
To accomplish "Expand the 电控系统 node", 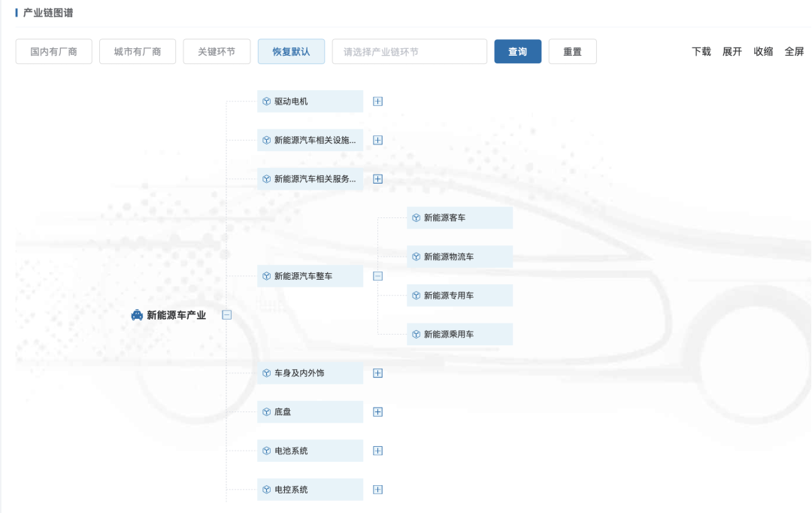I will click(x=377, y=490).
